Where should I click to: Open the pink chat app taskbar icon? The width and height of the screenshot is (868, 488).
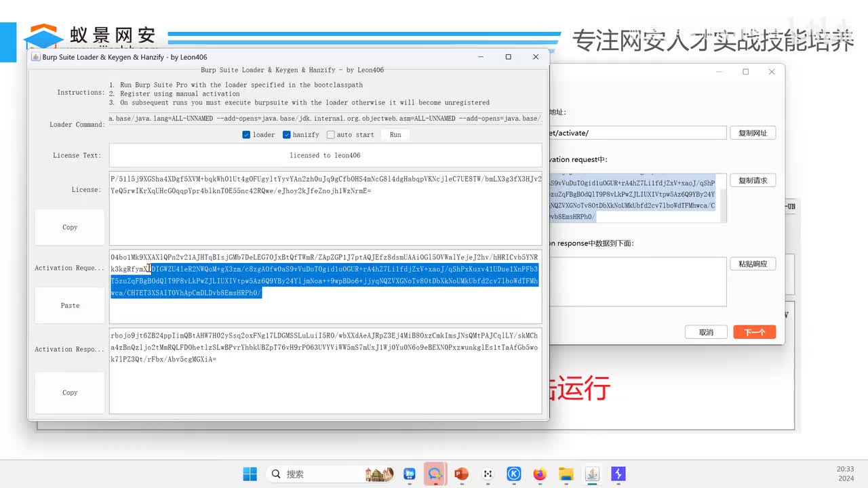tap(434, 474)
